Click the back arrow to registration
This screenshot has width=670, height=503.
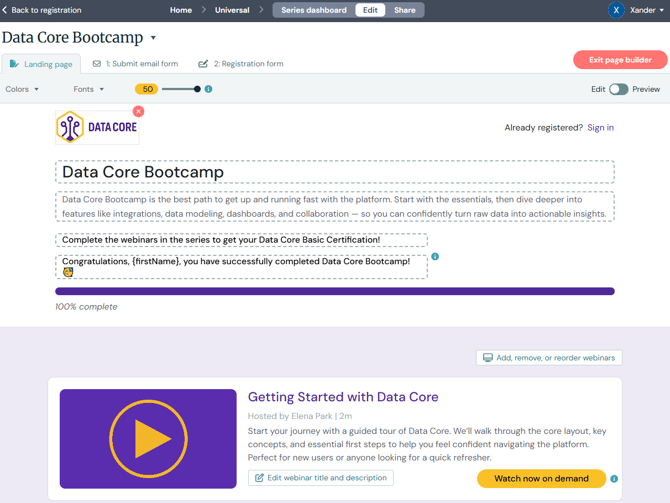5,10
